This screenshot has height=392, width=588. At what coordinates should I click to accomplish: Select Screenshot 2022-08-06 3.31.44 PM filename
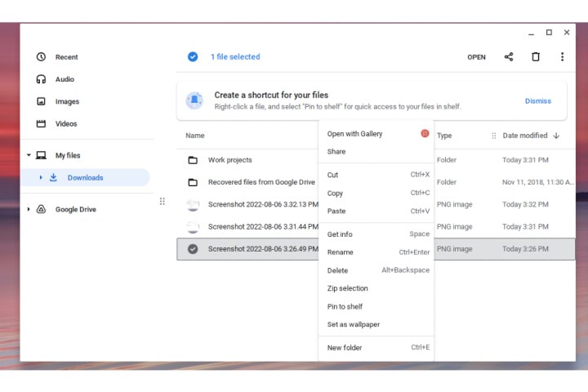pos(263,226)
